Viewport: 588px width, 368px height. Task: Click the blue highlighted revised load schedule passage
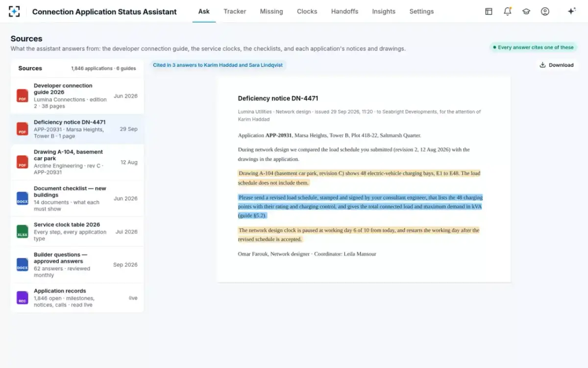(360, 206)
